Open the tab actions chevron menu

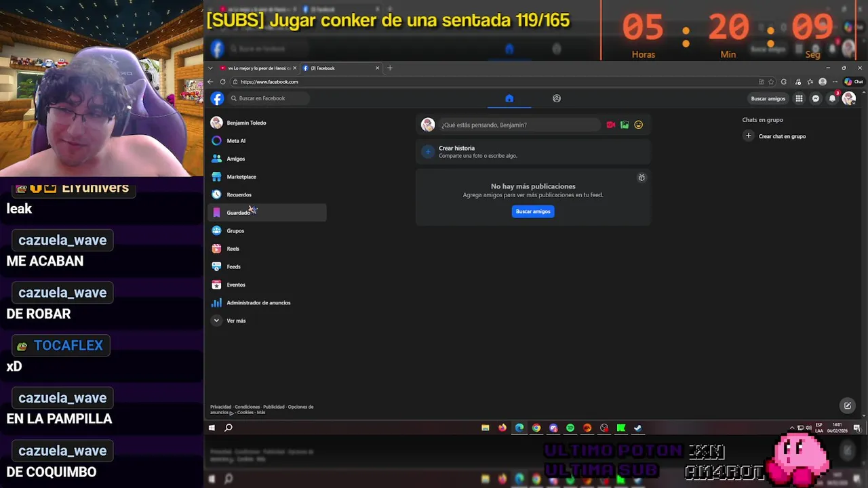(211, 68)
